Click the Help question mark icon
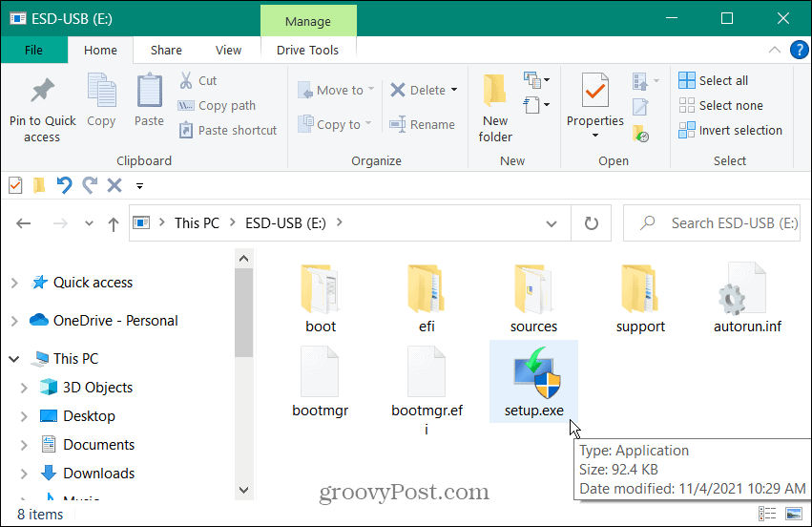 pyautogui.click(x=799, y=50)
